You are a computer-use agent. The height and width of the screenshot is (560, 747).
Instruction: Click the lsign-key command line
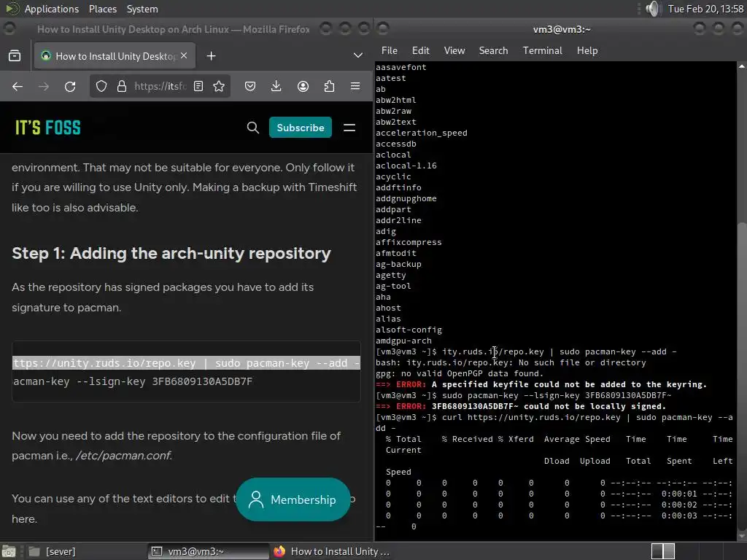click(x=133, y=381)
